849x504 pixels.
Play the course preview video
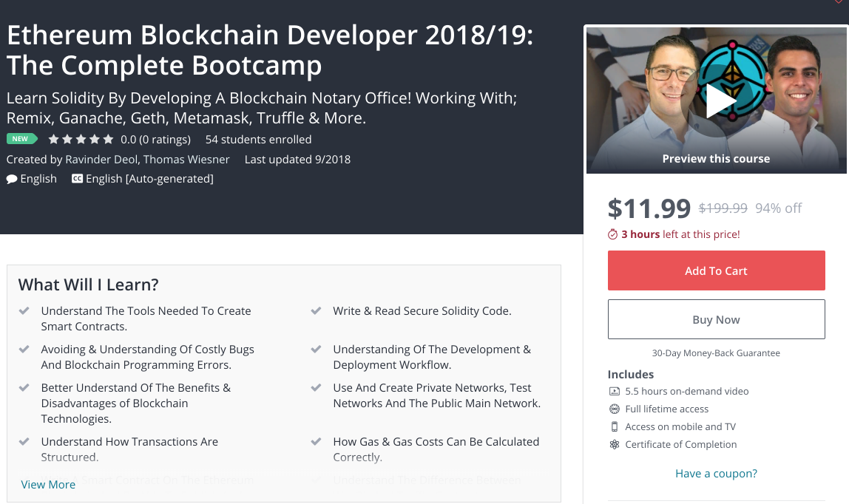716,101
